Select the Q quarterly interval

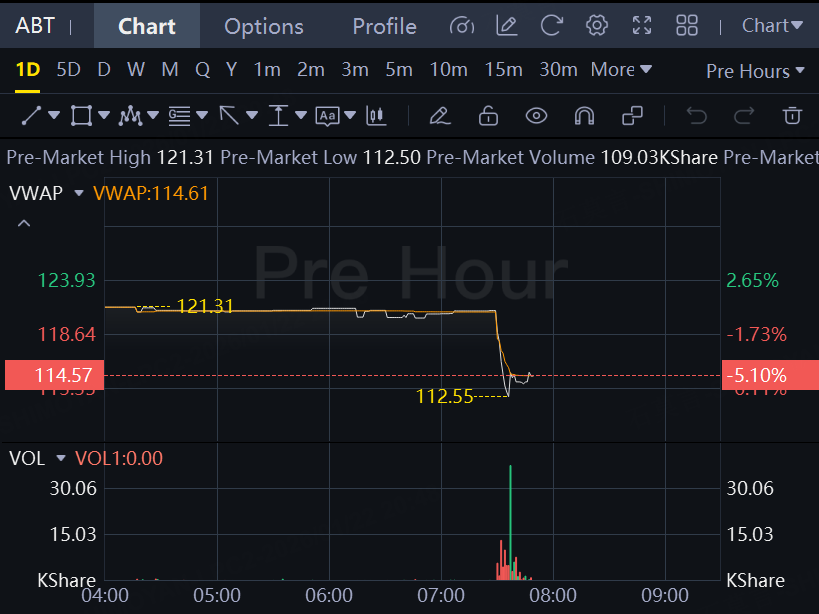coord(202,69)
